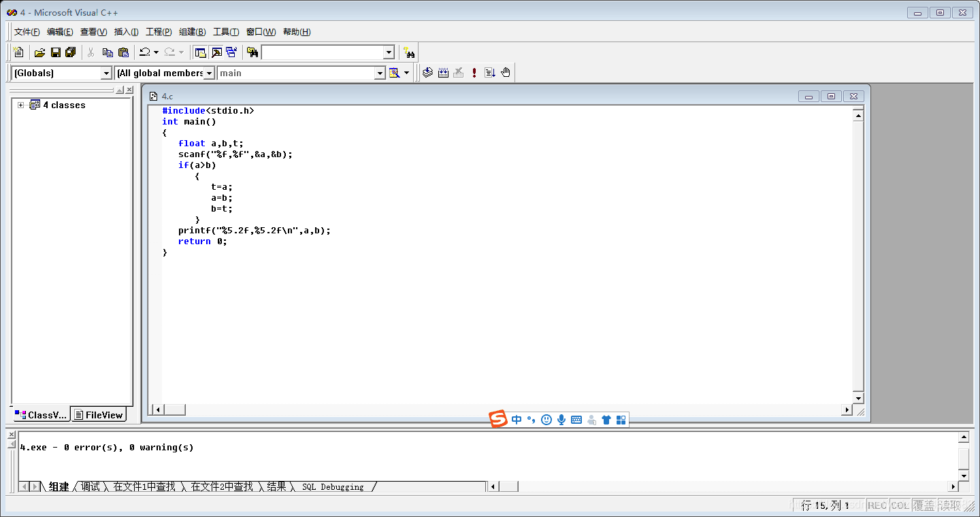This screenshot has height=517, width=980.
Task: Click the 4 classes tree item
Action: [64, 105]
